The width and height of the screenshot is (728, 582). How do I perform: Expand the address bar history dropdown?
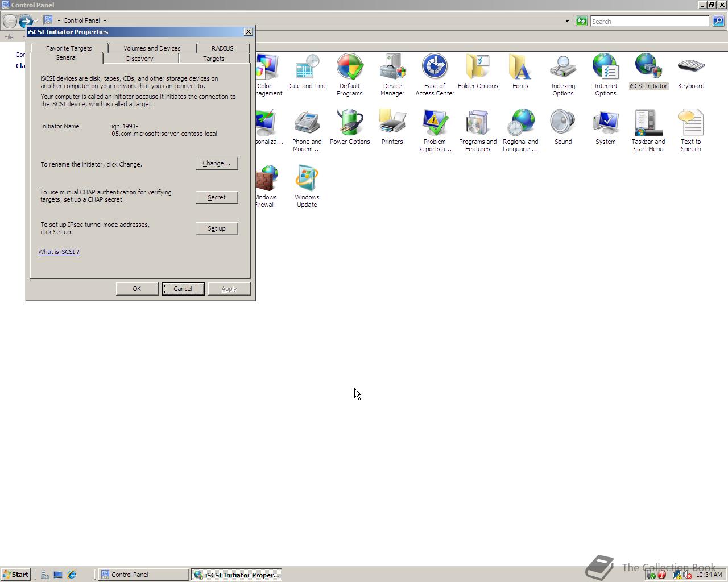pos(567,21)
